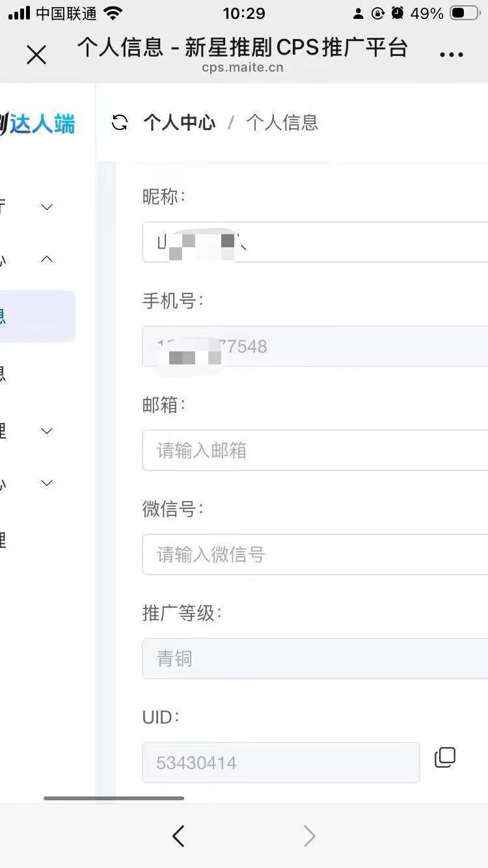The height and width of the screenshot is (868, 488).
Task: Expand the topmost collapsed sidebar menu
Action: coord(46,206)
